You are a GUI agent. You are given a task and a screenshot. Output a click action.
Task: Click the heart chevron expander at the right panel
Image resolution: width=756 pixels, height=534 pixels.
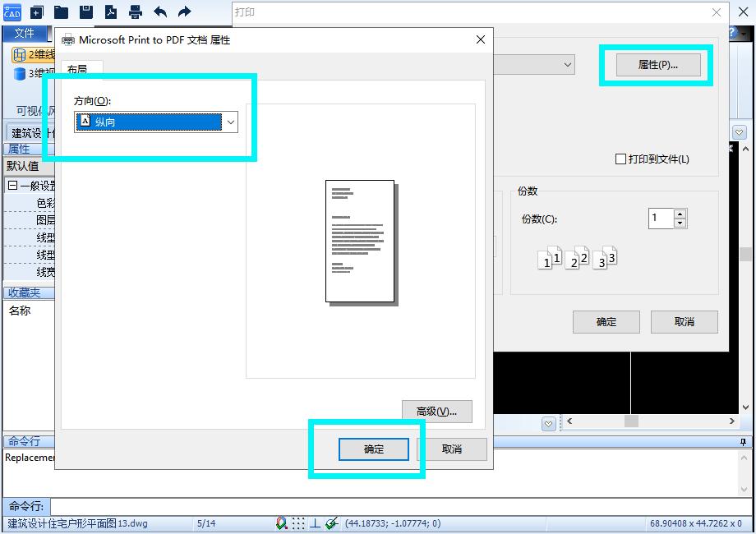[x=739, y=132]
